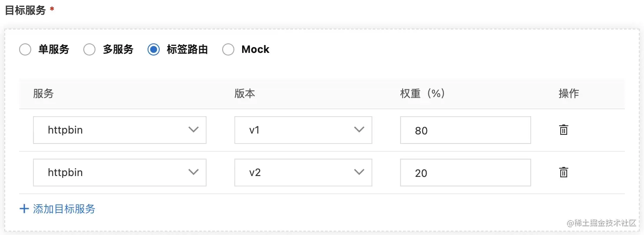The image size is (644, 235).
Task: Click the chevron arrow in the v1 version box
Action: pyautogui.click(x=359, y=130)
